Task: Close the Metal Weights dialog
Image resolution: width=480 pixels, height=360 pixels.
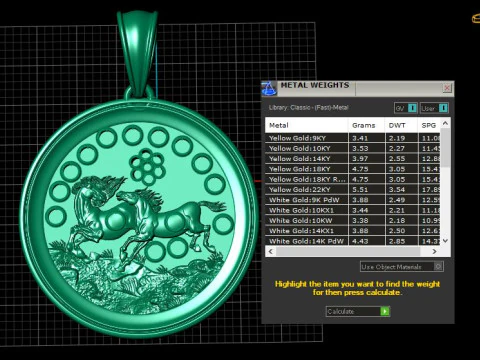Action: [x=447, y=88]
